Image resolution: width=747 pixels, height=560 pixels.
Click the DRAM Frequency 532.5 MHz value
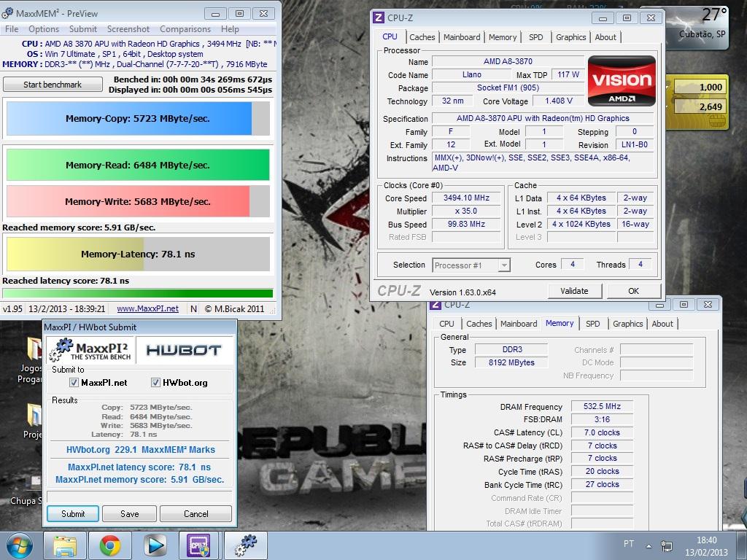602,406
